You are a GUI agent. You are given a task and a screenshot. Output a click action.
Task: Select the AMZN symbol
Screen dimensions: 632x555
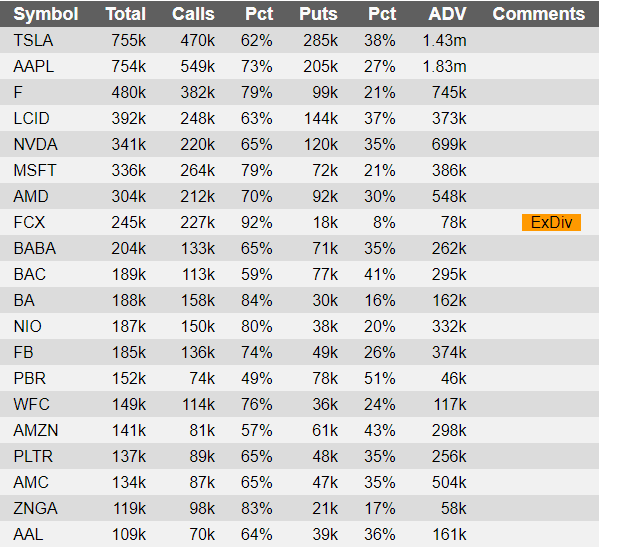(36, 430)
